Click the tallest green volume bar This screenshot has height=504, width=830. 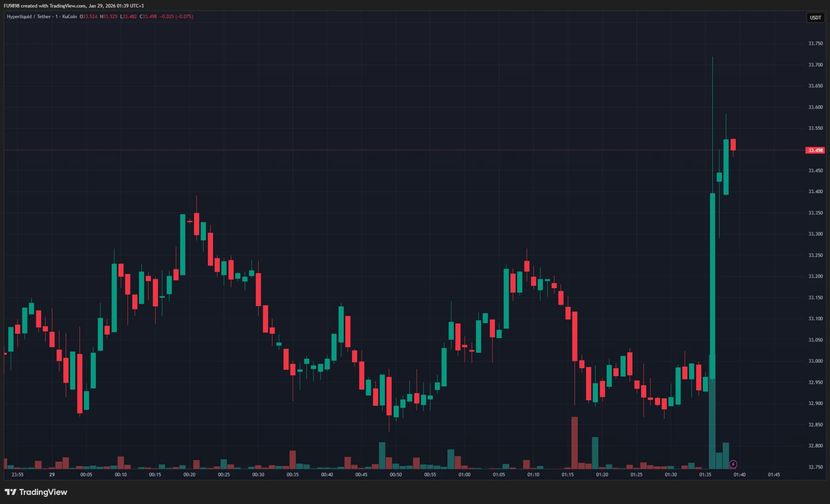pos(712,424)
